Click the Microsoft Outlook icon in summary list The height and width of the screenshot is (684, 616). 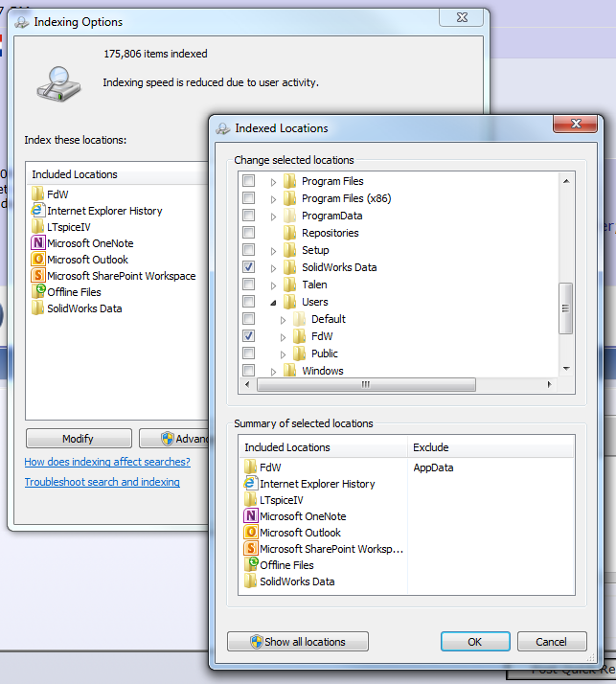point(250,533)
